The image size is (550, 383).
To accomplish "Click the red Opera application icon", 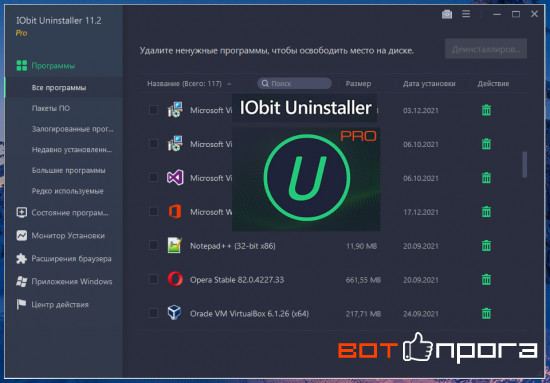I will click(175, 280).
